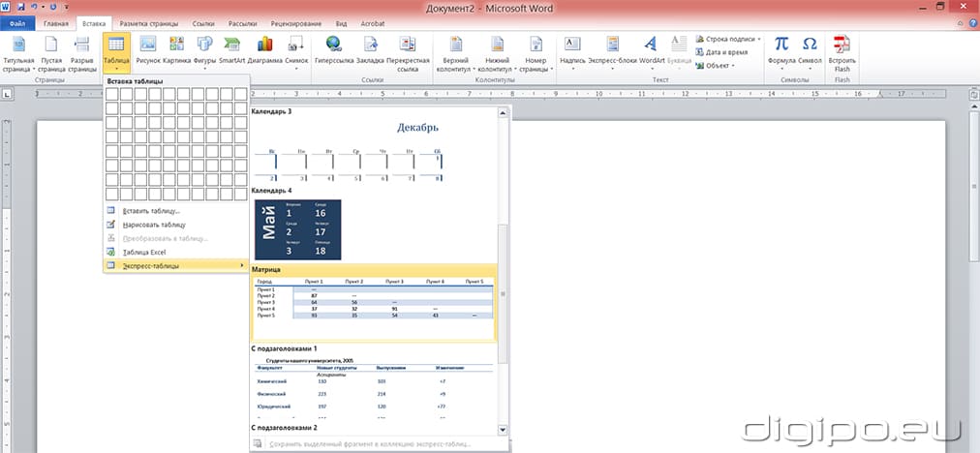The height and width of the screenshot is (453, 980).
Task: Select Нарисовать таблицу menu option
Action: [155, 224]
